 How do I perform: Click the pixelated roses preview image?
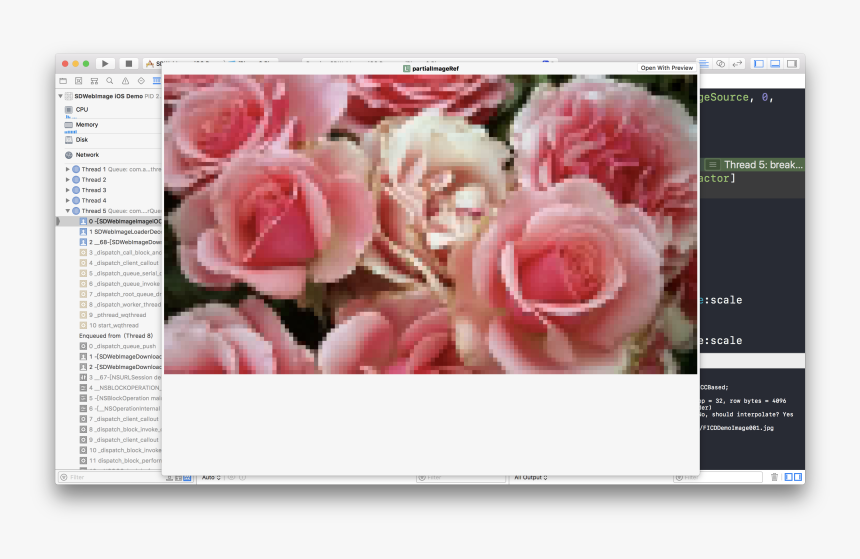click(x=431, y=224)
